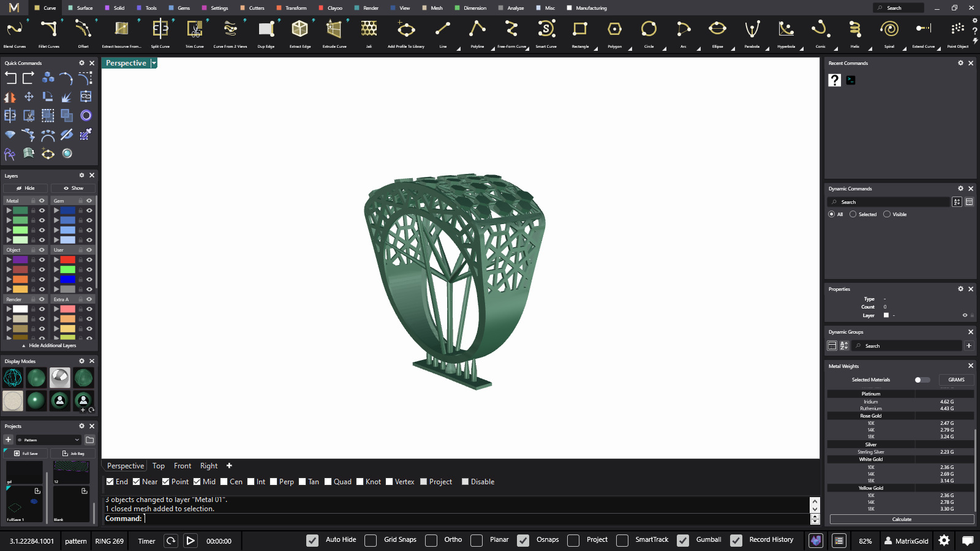Open the Manufacturing tab
980x551 pixels.
tap(587, 8)
